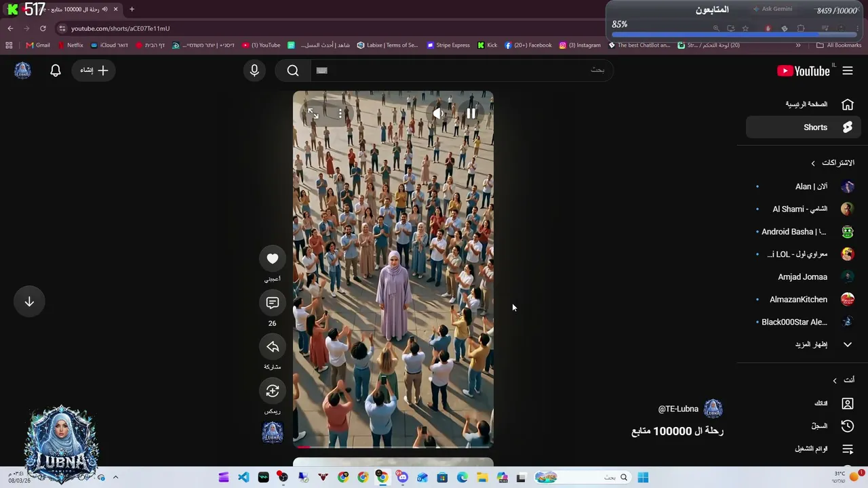Open the on-screen keyboard in search box
Screen dimensions: 868x488
point(322,70)
